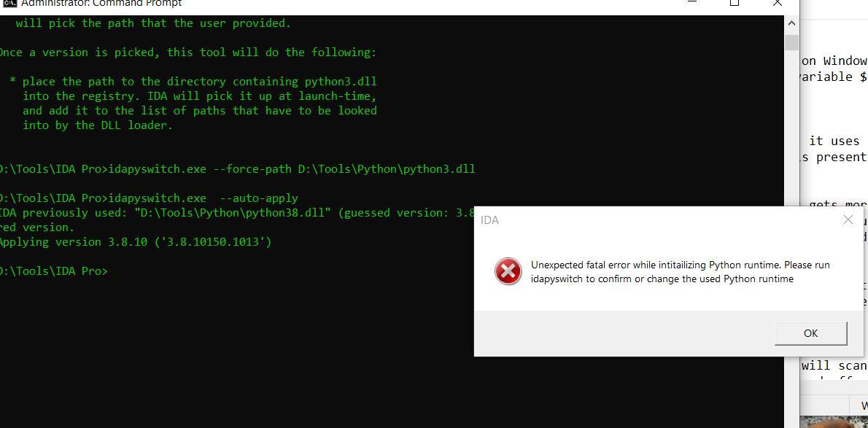
Task: Click the --auto-apply command line
Action: click(x=203, y=198)
